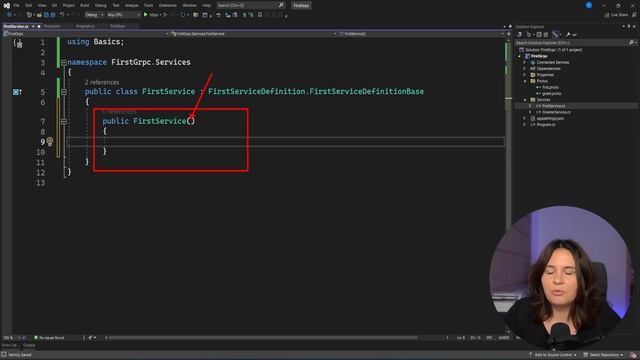Open the Build menu
640x360 pixels.
[x=84, y=5]
